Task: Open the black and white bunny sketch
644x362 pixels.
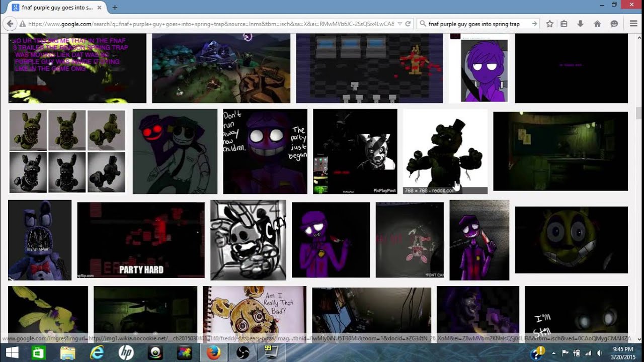Action: click(248, 240)
